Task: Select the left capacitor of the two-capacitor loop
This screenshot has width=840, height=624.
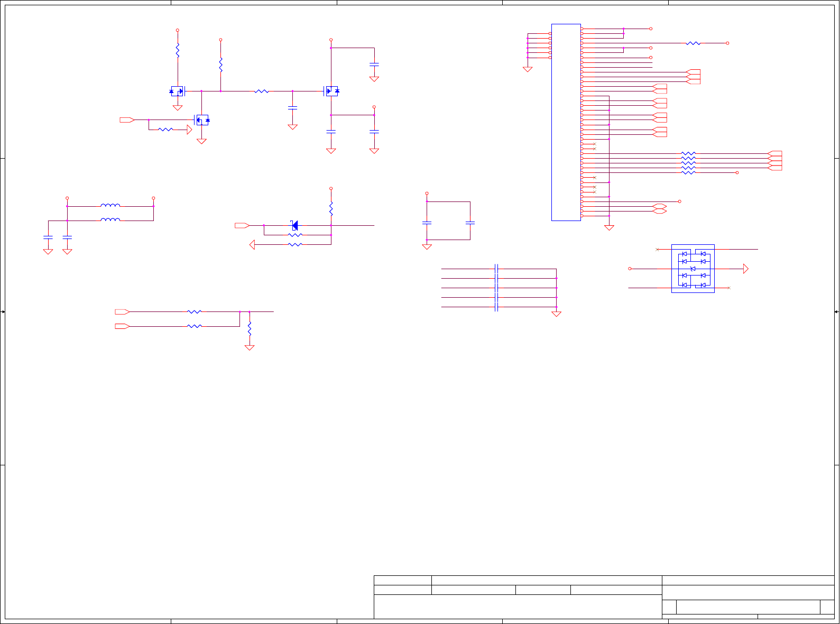Action: pos(427,223)
